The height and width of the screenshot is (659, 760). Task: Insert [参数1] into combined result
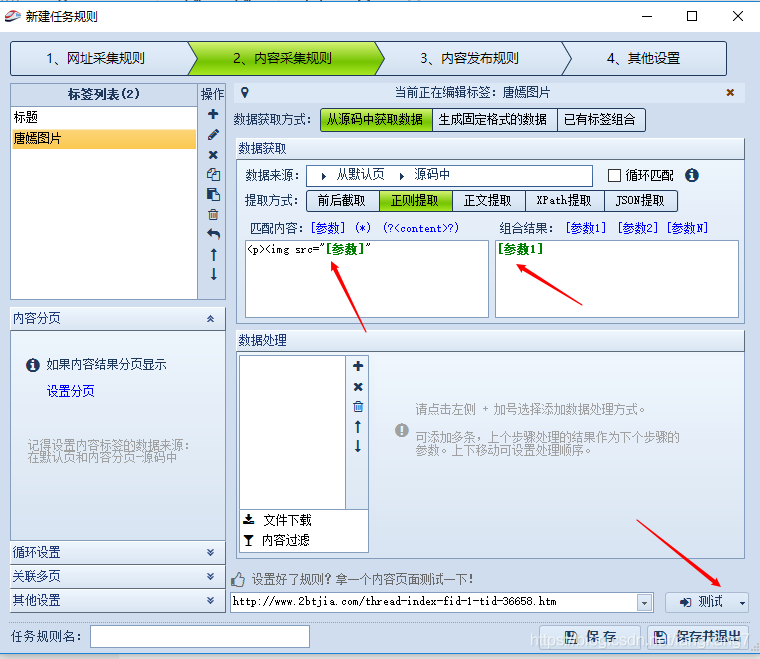pyautogui.click(x=586, y=228)
